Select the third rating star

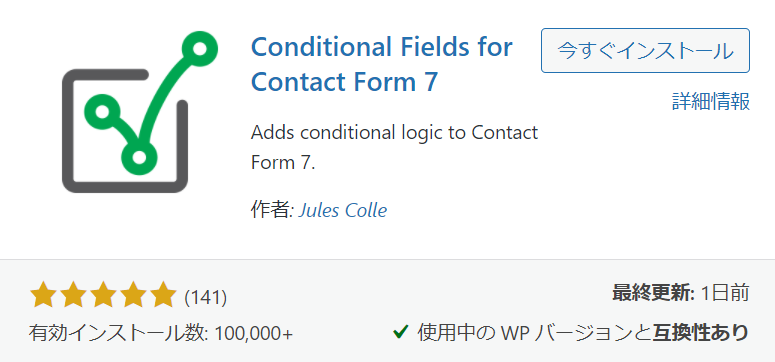point(103,295)
